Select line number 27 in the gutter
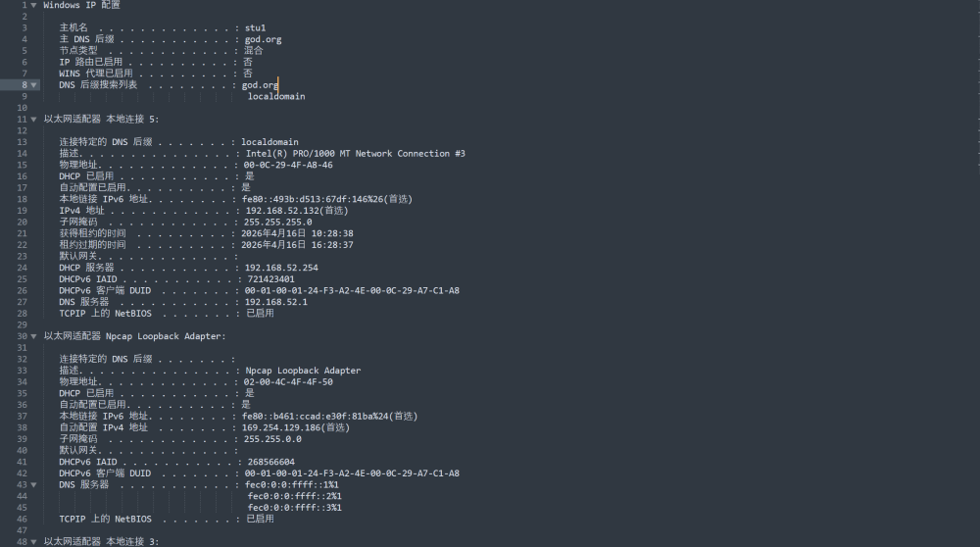Image resolution: width=980 pixels, height=547 pixels. tap(22, 302)
